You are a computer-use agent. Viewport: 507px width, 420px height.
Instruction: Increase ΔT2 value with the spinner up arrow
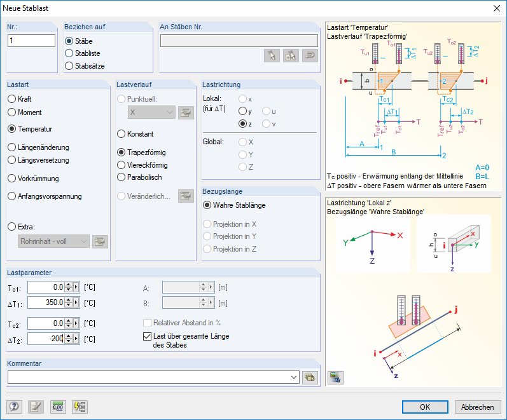68,336
